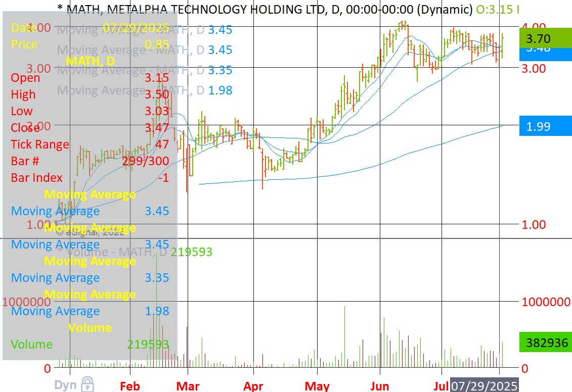The height and width of the screenshot is (392, 572).
Task: Click the lock icon beside Dyn
Action: pos(87,384)
